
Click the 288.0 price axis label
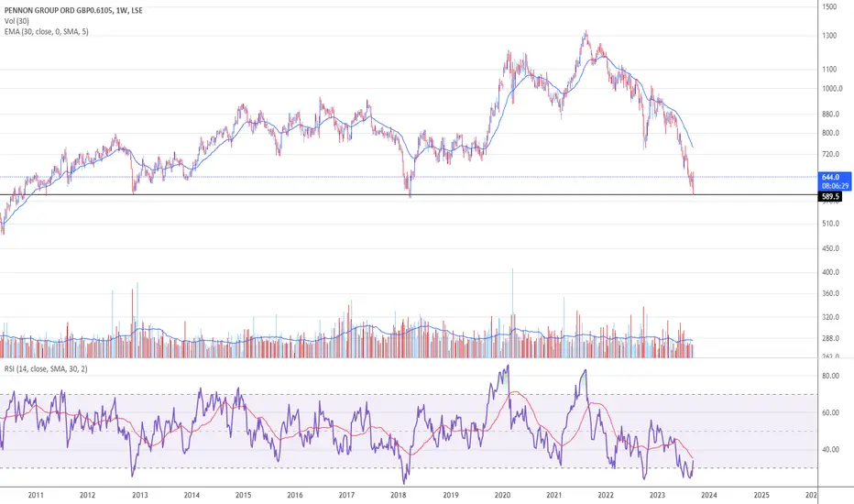coord(830,338)
